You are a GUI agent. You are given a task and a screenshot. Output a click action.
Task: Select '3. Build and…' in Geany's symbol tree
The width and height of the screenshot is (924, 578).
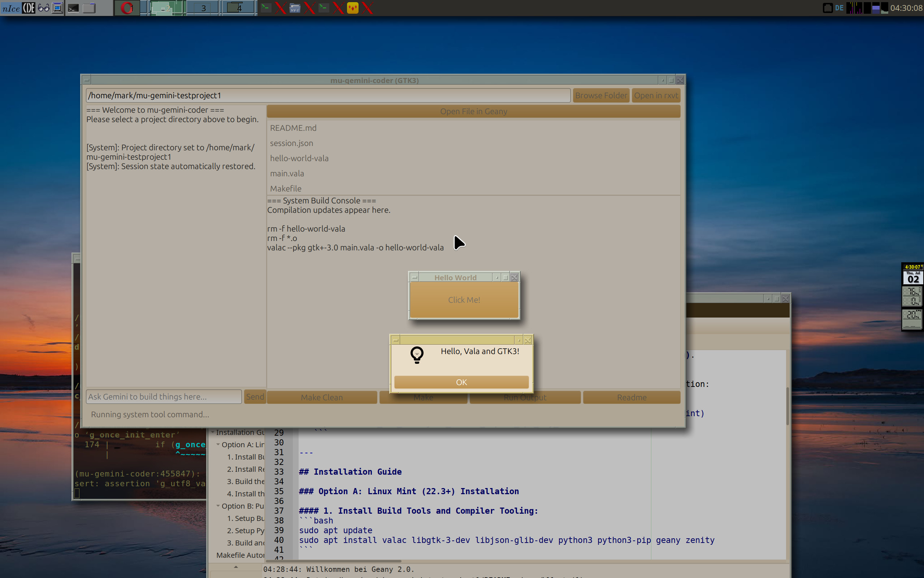(x=246, y=543)
